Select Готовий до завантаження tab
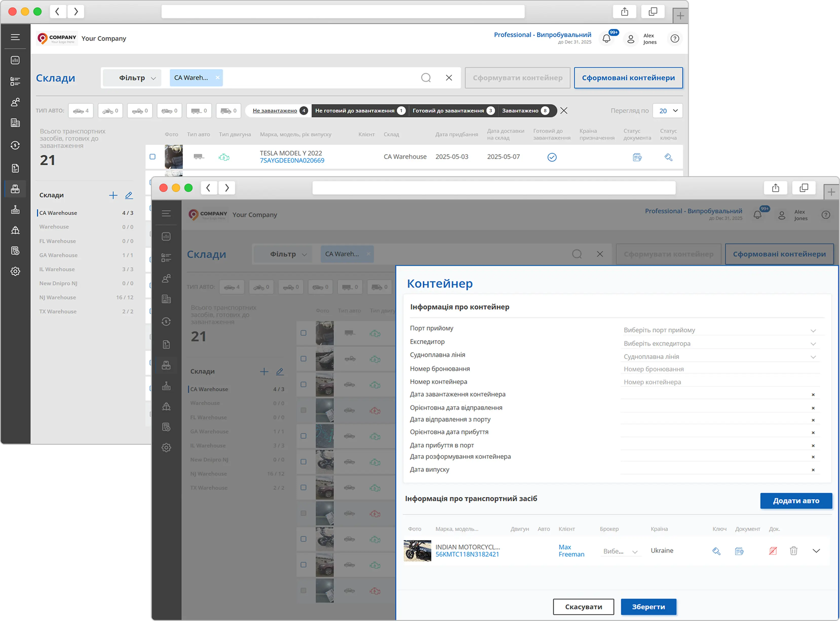Image resolution: width=840 pixels, height=621 pixels. [453, 110]
